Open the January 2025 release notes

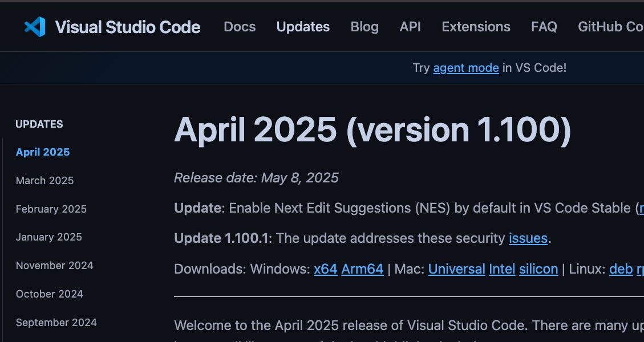click(48, 237)
